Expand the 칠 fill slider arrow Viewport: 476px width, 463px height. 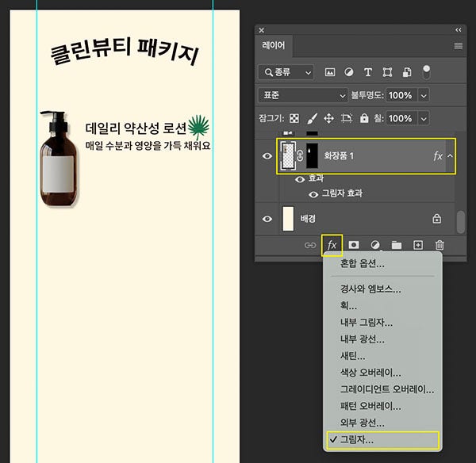pos(424,119)
